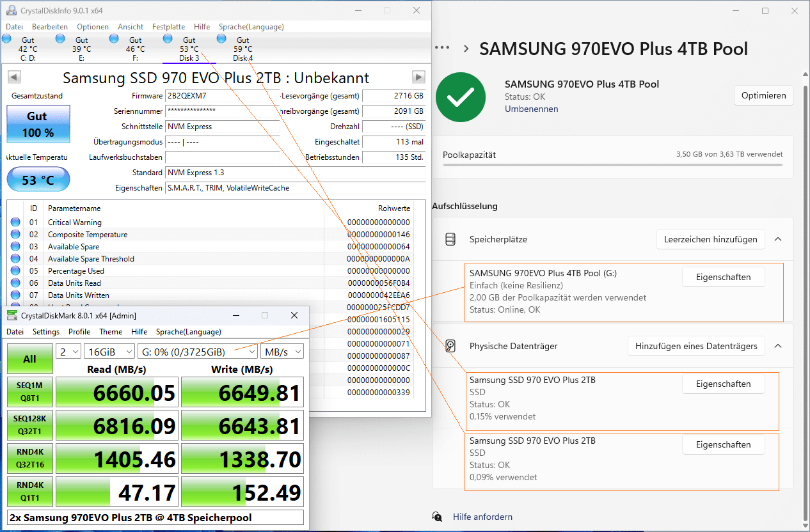Select the F: drive status icon
The image size is (810, 532).
(x=114, y=38)
